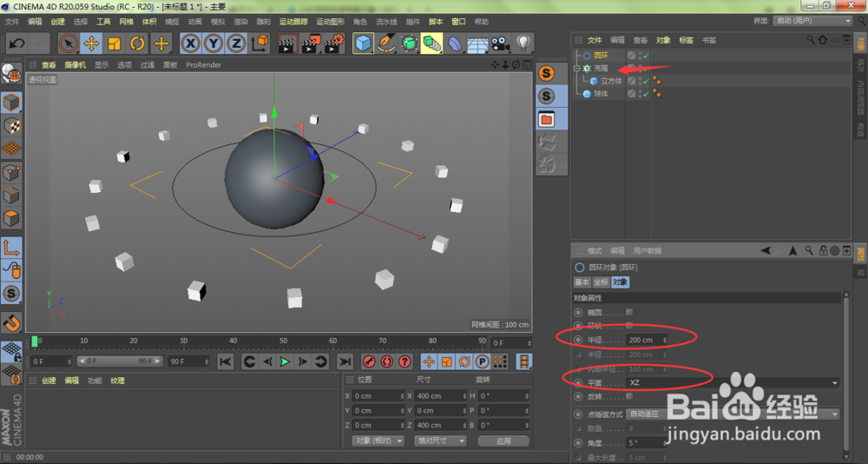The height and width of the screenshot is (464, 868).
Task: Click animation dot beside 平面
Action: point(578,382)
